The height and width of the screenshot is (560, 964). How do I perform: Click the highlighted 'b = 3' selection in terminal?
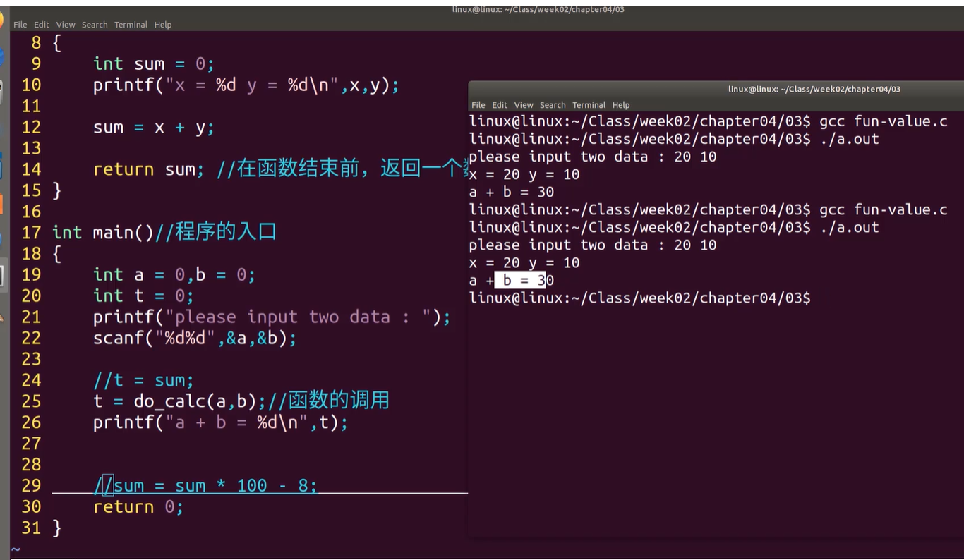(x=521, y=281)
